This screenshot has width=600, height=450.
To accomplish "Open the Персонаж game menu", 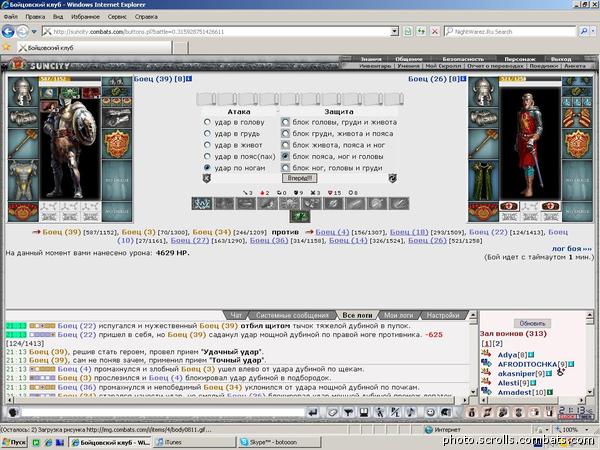I will [519, 59].
